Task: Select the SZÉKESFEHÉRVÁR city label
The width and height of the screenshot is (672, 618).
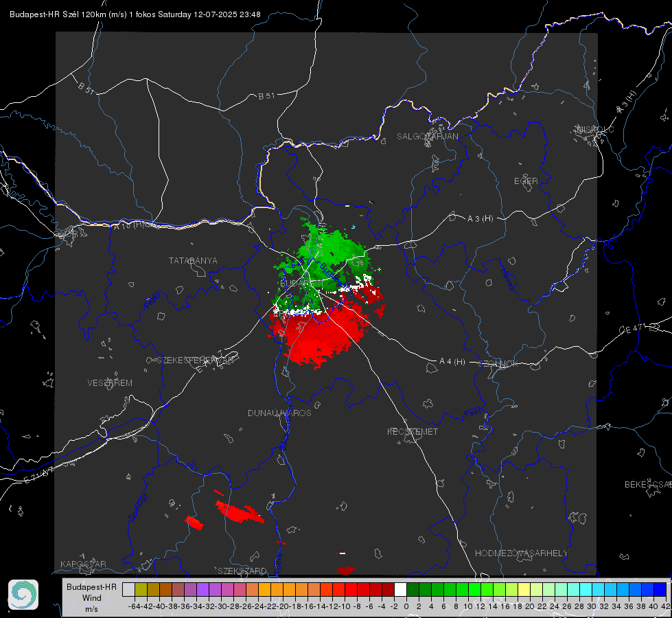Action: point(195,360)
